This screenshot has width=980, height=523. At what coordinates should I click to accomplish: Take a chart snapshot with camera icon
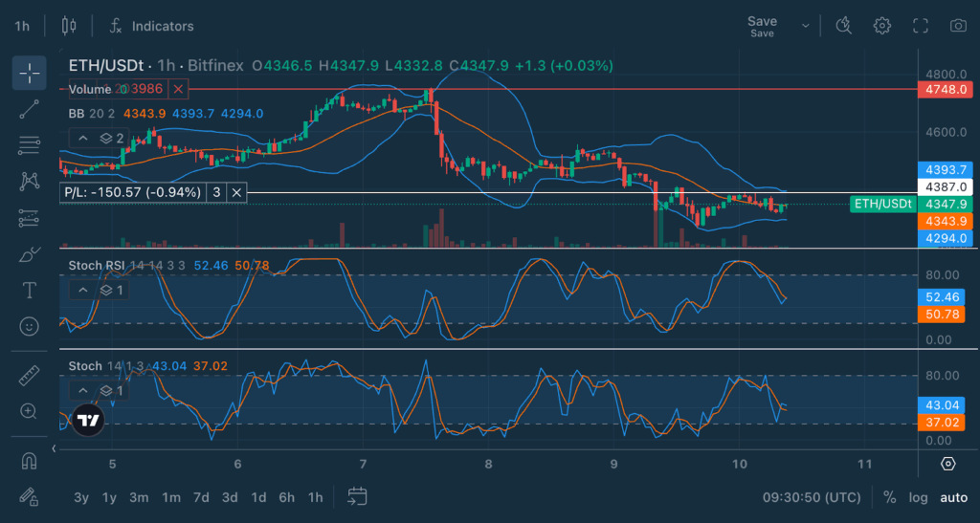point(957,26)
